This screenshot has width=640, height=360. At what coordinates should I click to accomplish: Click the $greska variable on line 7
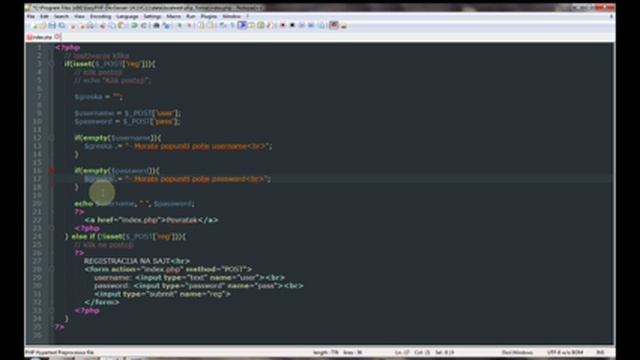point(88,97)
